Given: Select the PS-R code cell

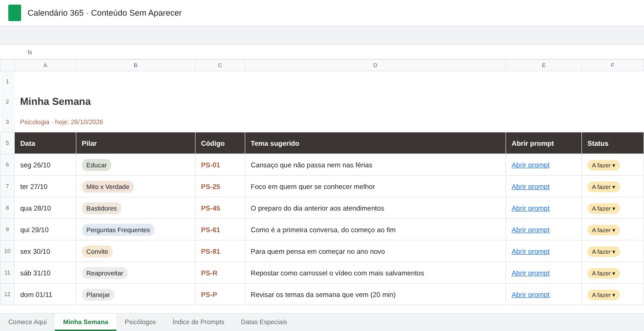Looking at the screenshot, I should [220, 273].
